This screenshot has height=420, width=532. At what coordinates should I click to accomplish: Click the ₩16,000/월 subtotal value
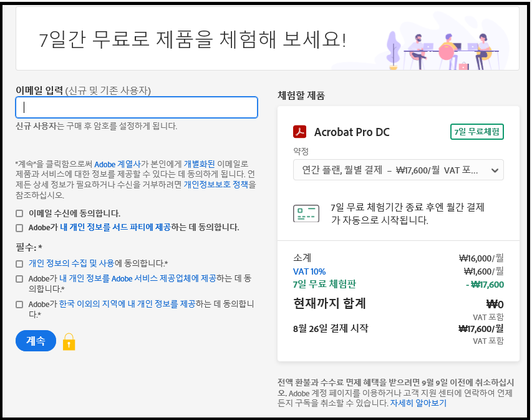pos(481,258)
